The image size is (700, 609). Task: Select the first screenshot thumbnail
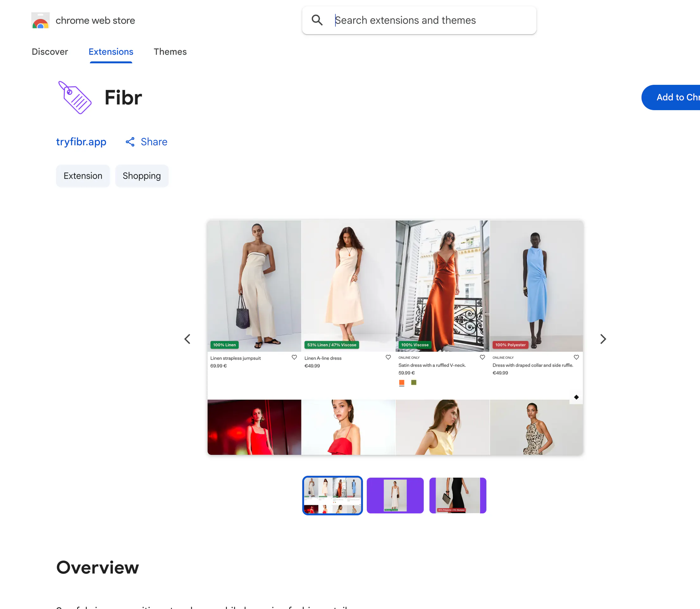click(332, 495)
